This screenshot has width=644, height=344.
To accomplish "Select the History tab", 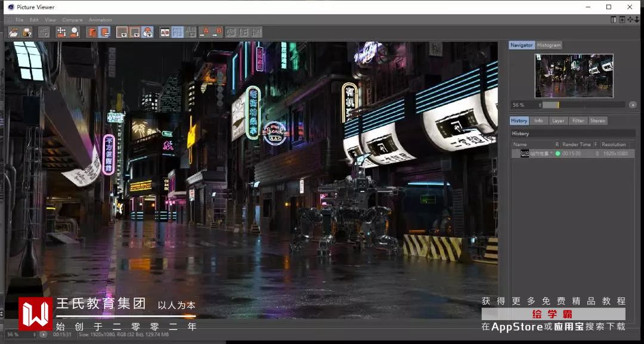I will tap(519, 120).
